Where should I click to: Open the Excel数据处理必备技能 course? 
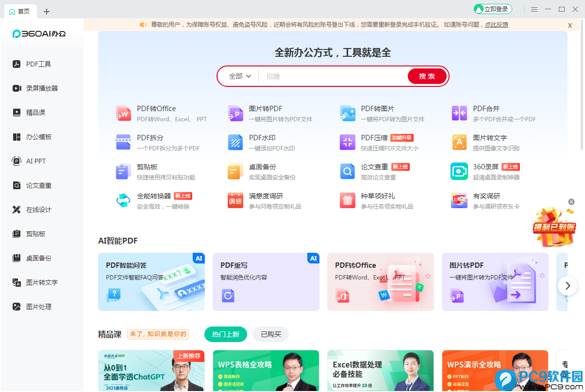coord(381,371)
